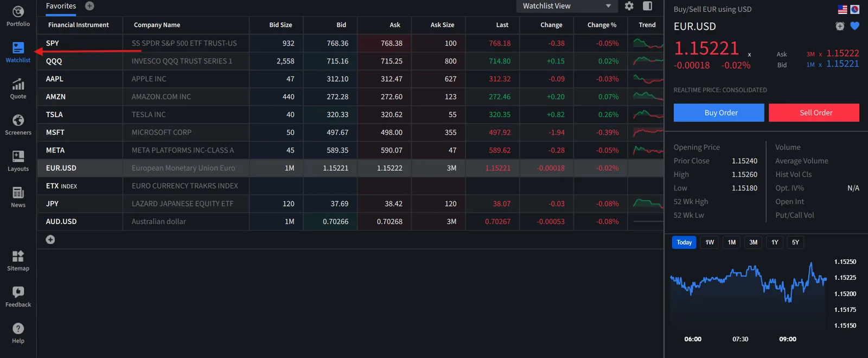The image size is (868, 358).
Task: Sort by Trend column header
Action: pyautogui.click(x=647, y=25)
